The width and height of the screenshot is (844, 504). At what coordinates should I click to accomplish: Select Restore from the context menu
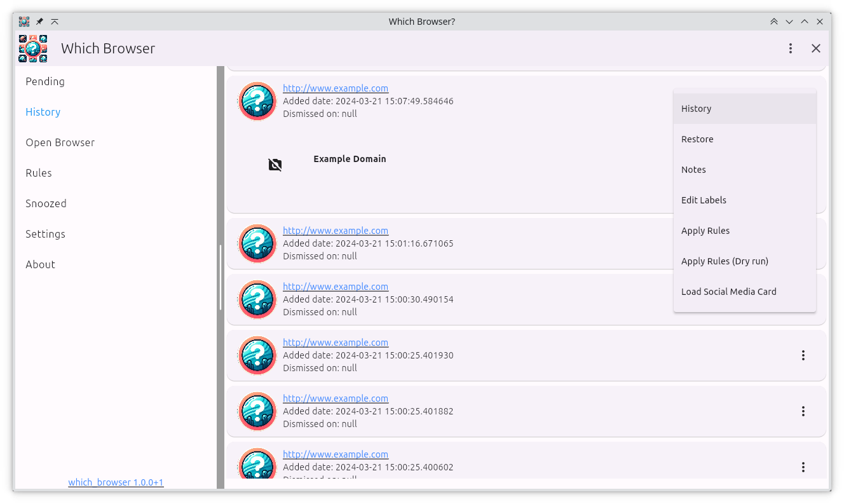pos(697,139)
